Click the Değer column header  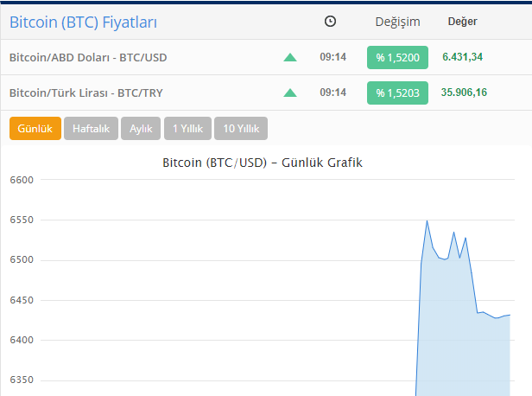462,22
